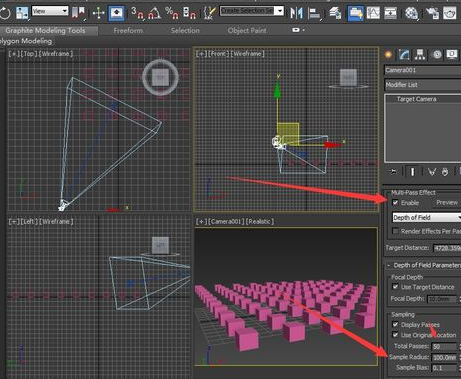The image size is (461, 379).
Task: Switch to Motion command panel tab
Action: (x=437, y=55)
